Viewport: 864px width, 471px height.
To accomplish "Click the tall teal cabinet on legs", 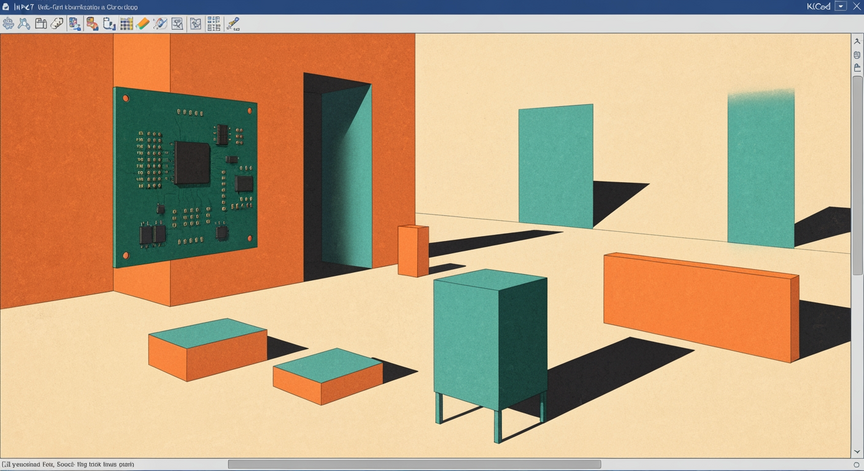I will tap(490, 355).
